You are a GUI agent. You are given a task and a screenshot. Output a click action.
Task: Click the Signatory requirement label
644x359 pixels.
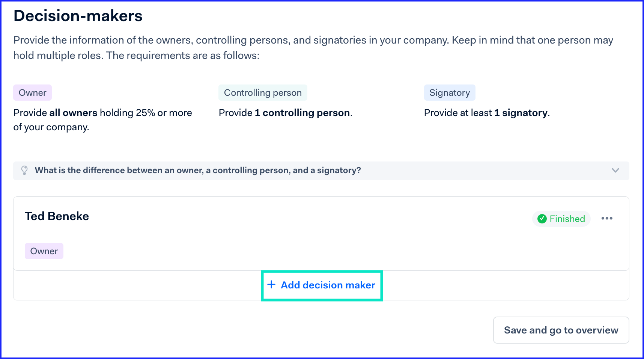450,93
